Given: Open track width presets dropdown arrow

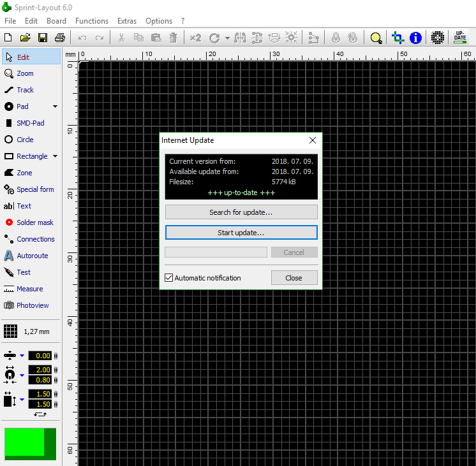Looking at the screenshot, I should pos(22,356).
